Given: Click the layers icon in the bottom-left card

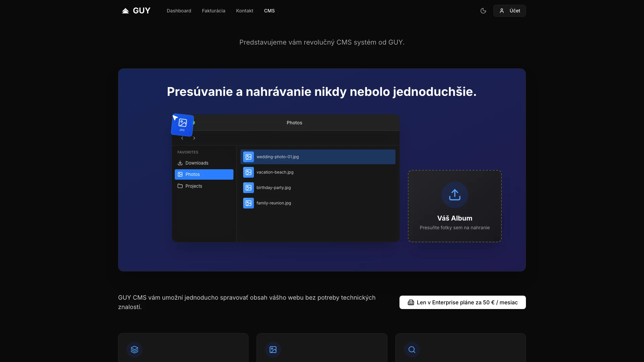Looking at the screenshot, I should pyautogui.click(x=134, y=350).
